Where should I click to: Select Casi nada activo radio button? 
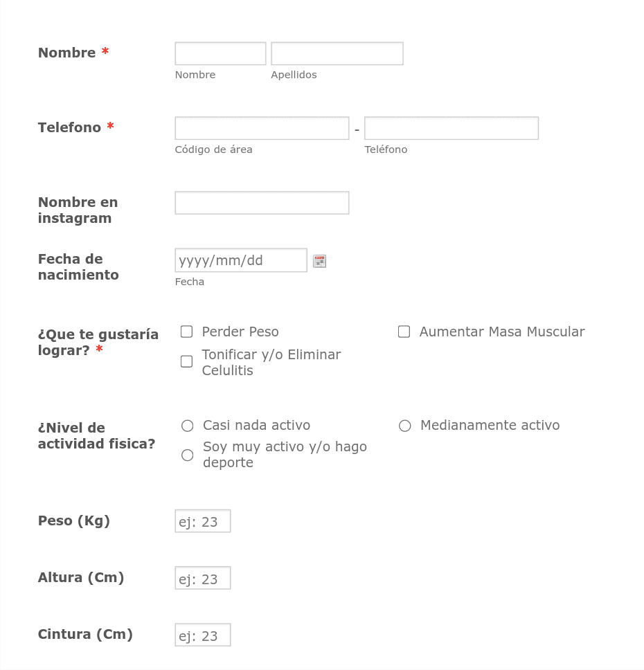click(x=187, y=426)
